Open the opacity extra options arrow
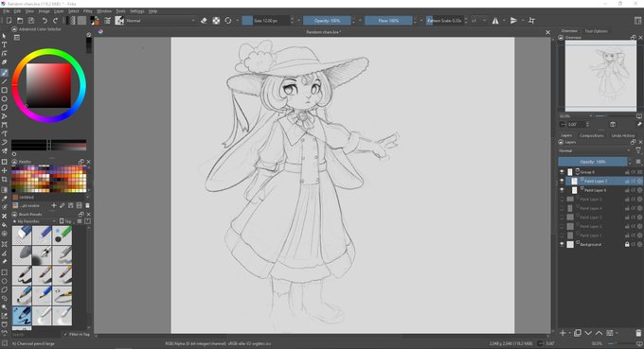This screenshot has height=349, width=644. coord(360,21)
